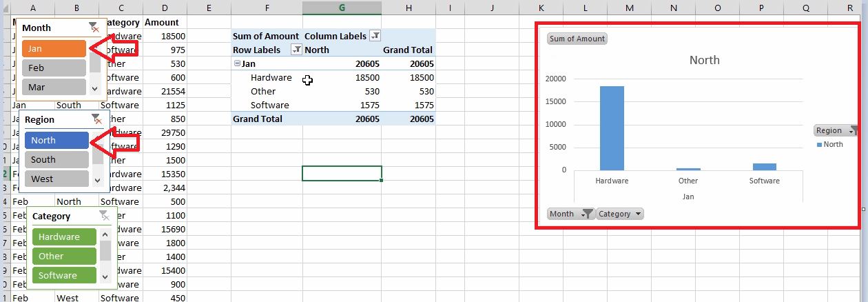Open the Row Labels filter dropdown
This screenshot has height=302, width=868.
pos(296,50)
